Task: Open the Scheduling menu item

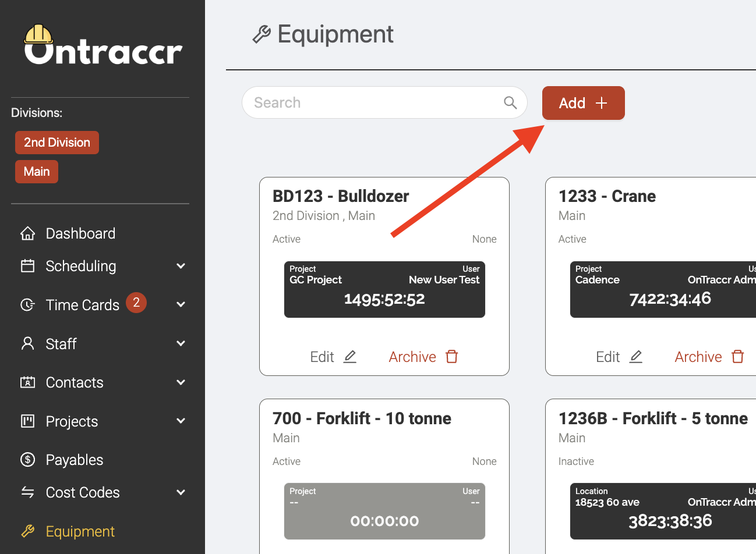Action: click(81, 266)
